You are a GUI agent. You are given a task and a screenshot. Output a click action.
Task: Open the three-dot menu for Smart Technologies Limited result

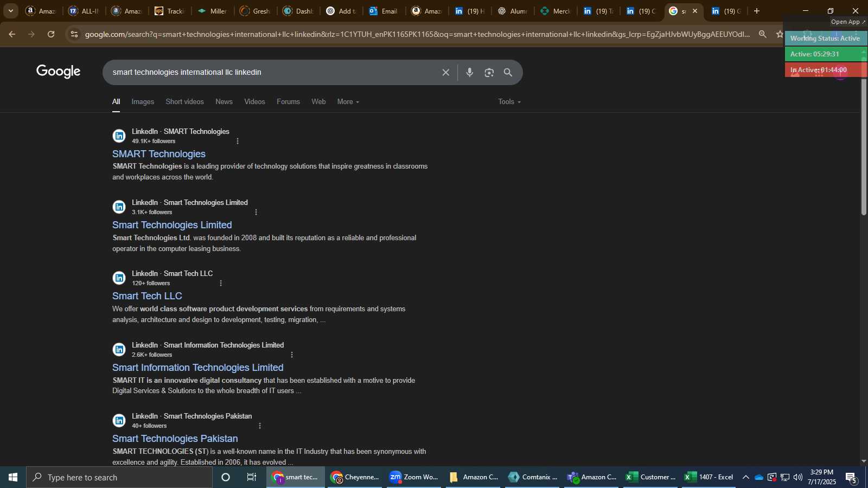point(256,213)
